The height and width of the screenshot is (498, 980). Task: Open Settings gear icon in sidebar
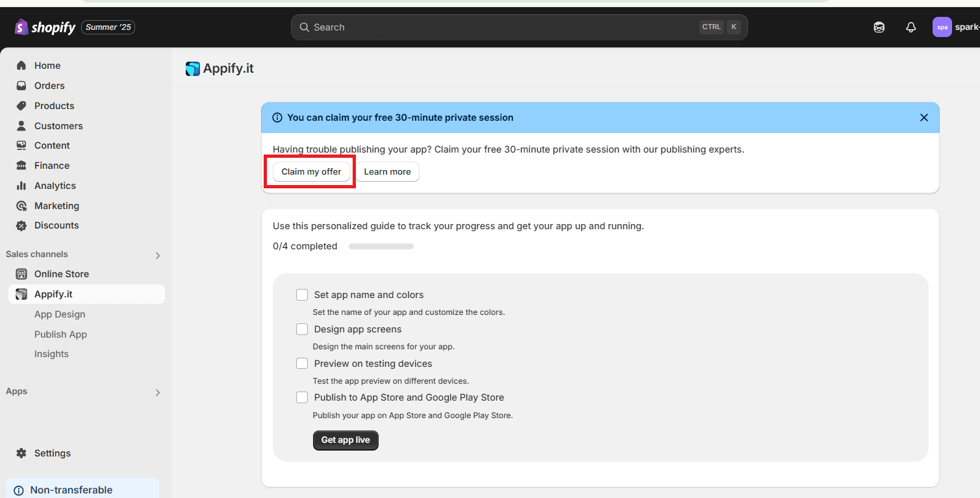[x=21, y=453]
